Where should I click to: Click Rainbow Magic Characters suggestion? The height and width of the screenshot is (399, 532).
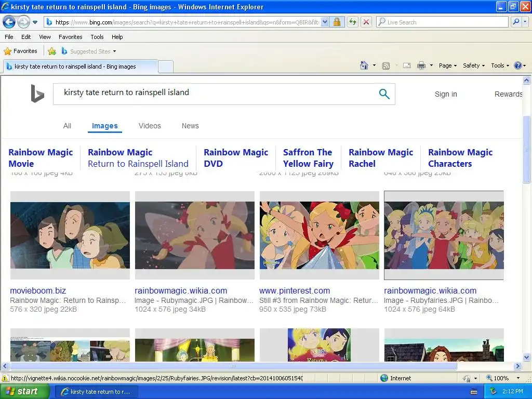click(x=460, y=158)
